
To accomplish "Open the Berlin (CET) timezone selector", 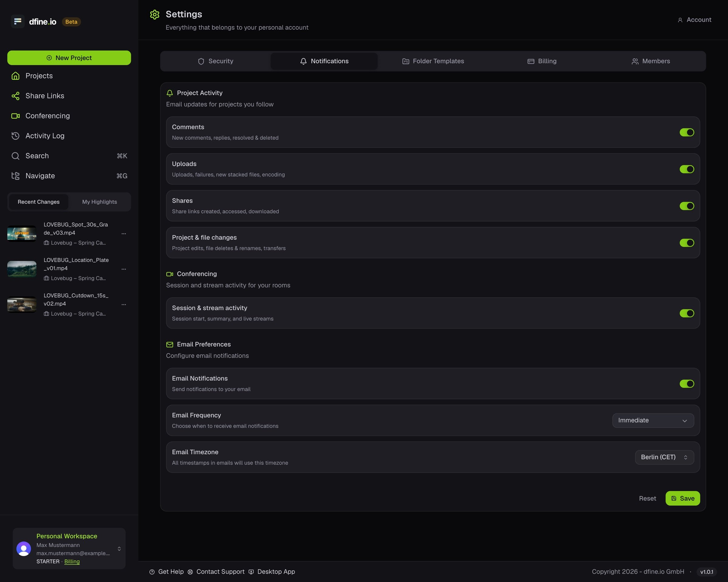I will [665, 457].
